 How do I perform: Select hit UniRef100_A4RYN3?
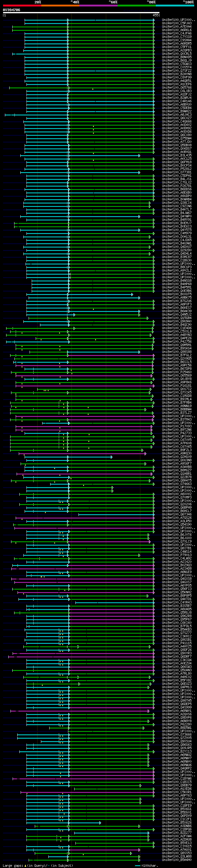point(177,335)
